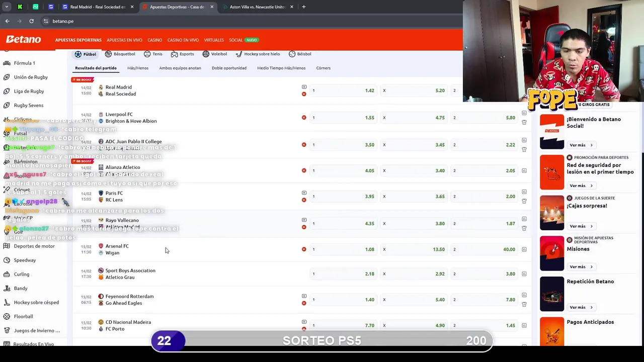Bet on FC Porto win at 1.45
644x362 pixels.
(484, 325)
